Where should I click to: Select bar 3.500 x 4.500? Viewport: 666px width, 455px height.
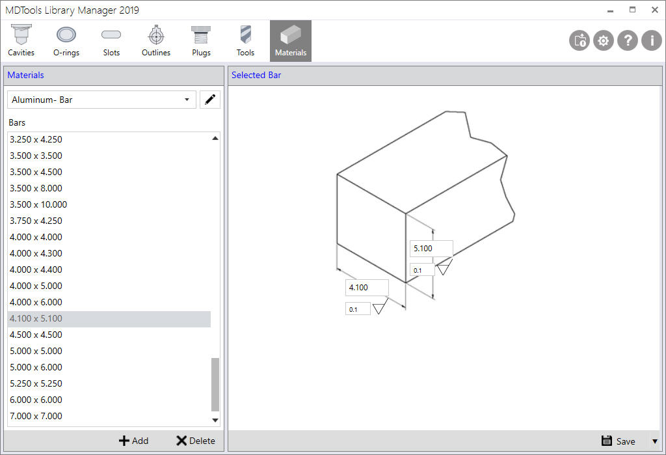click(109, 172)
